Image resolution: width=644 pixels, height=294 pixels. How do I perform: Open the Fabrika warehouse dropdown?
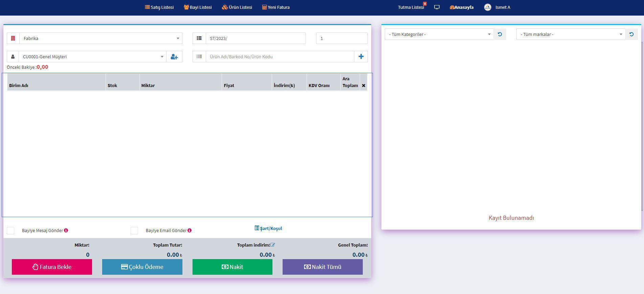coord(101,39)
